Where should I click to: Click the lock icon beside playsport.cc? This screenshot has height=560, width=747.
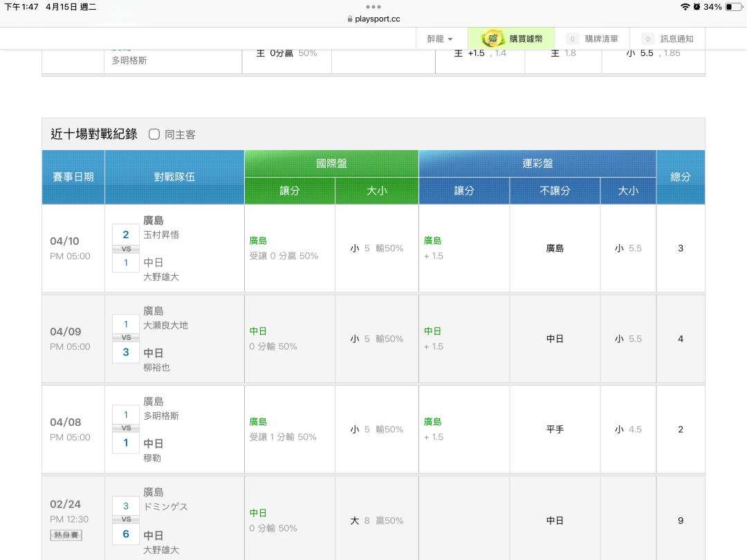[x=350, y=19]
